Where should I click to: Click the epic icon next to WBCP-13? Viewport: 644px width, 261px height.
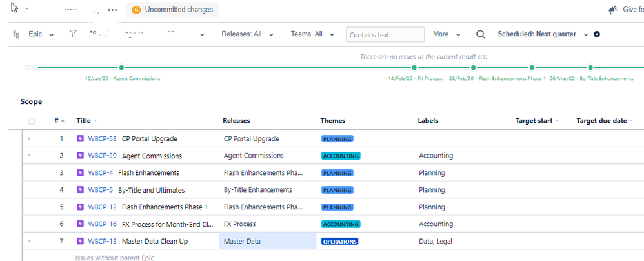click(81, 241)
